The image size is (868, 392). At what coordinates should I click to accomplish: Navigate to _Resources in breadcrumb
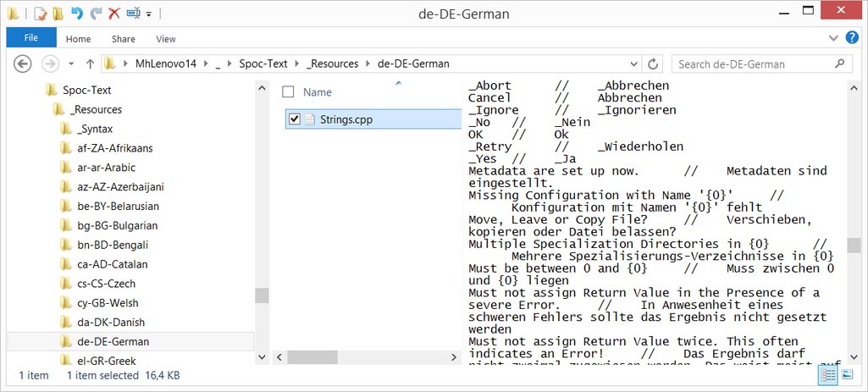tap(333, 63)
